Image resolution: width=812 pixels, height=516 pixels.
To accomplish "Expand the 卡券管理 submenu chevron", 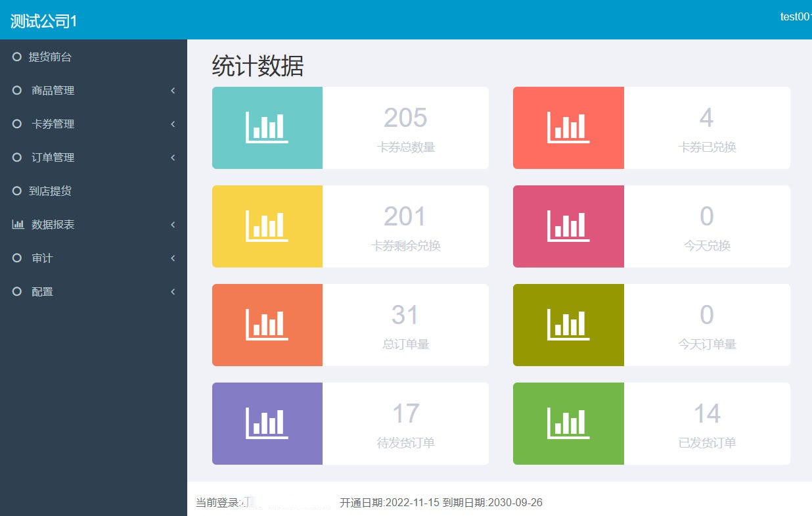I will 173,124.
